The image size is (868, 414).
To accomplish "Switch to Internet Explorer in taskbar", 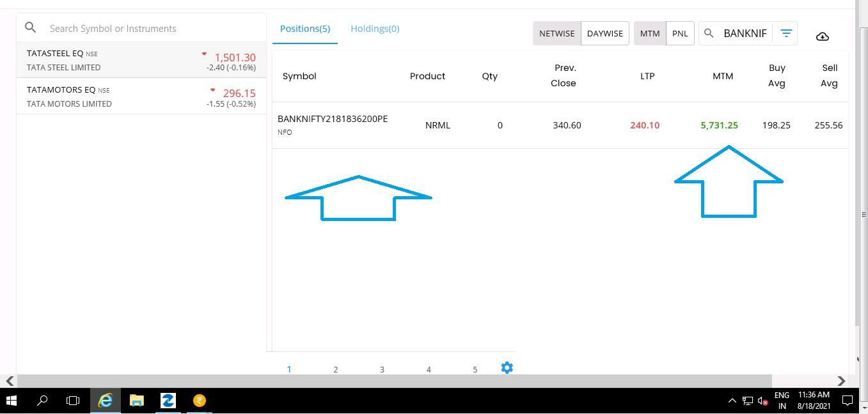I will point(105,401).
